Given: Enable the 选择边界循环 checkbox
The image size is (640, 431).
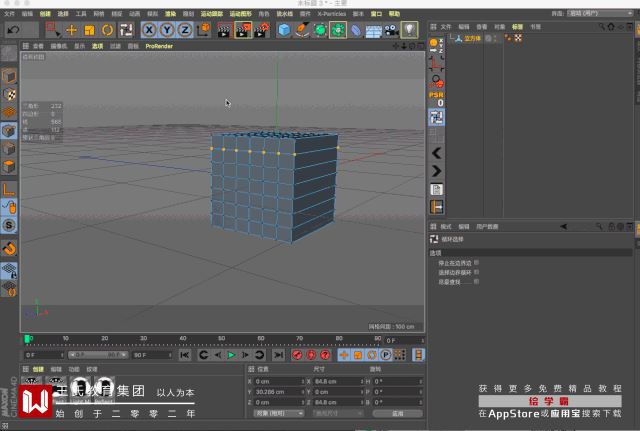Looking at the screenshot, I should (477, 272).
